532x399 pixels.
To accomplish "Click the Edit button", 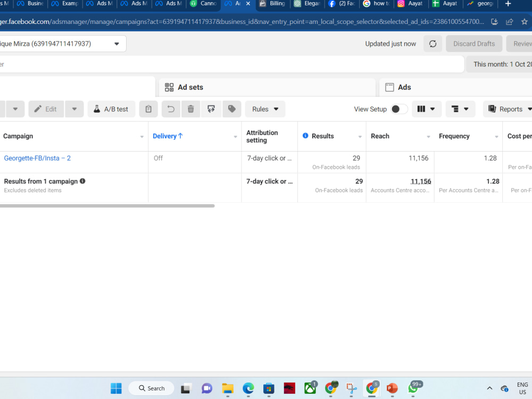I will pos(46,109).
